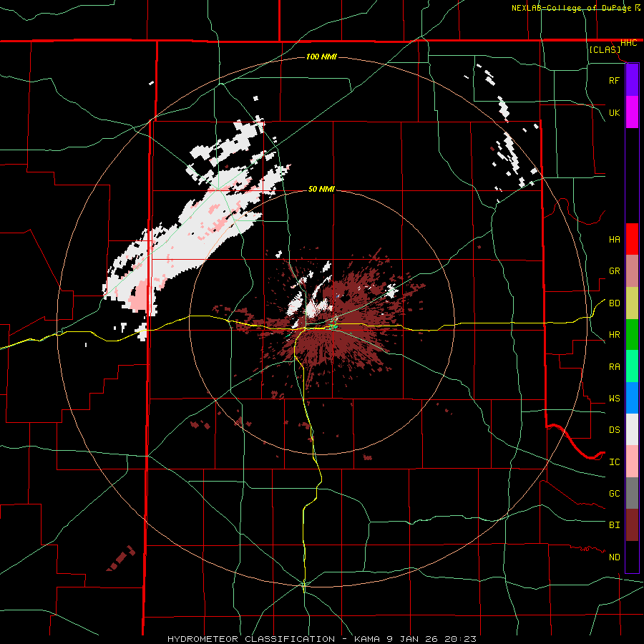Click the "50 NMI" range ring label

point(321,190)
